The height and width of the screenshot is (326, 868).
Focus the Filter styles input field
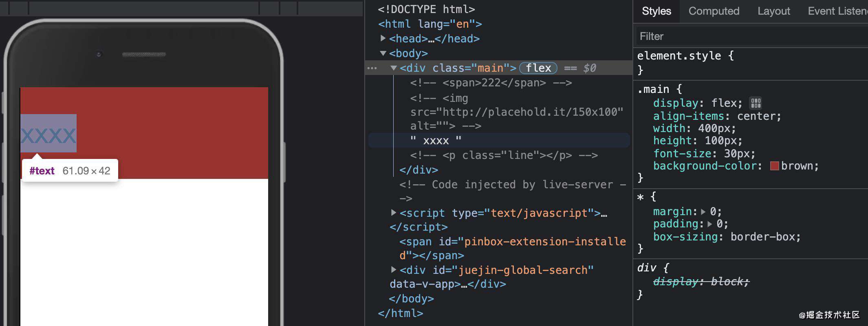coord(751,36)
